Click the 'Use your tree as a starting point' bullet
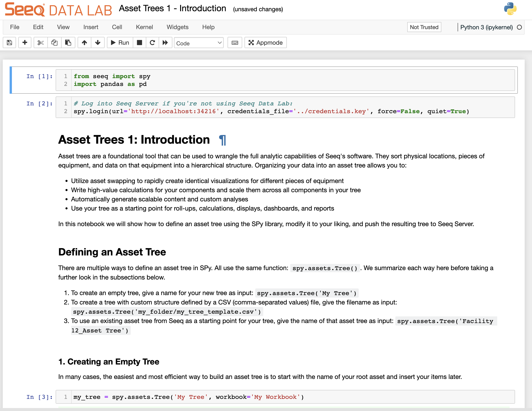 coord(203,208)
